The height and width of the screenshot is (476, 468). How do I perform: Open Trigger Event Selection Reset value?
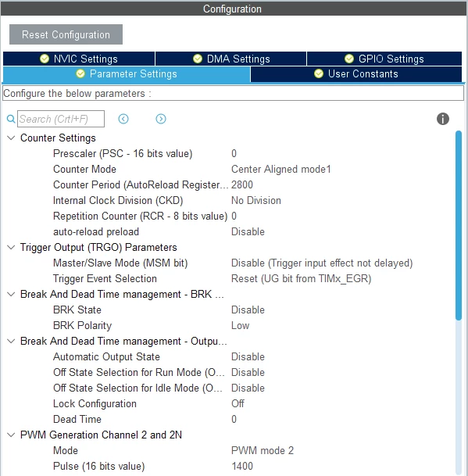(x=302, y=279)
